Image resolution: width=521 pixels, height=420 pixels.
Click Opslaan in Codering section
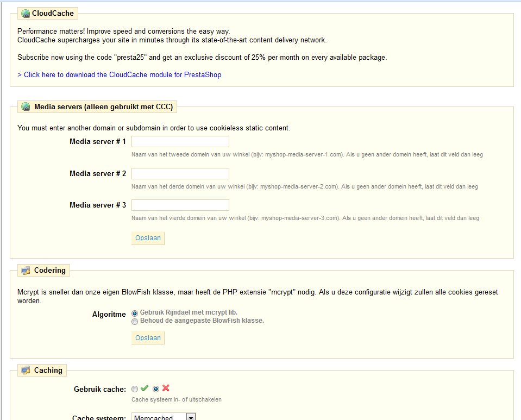point(148,338)
